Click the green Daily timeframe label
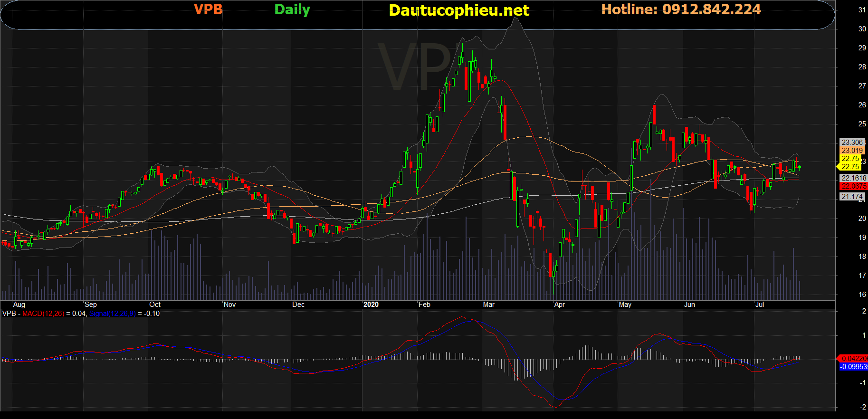868x419 pixels. tap(292, 10)
